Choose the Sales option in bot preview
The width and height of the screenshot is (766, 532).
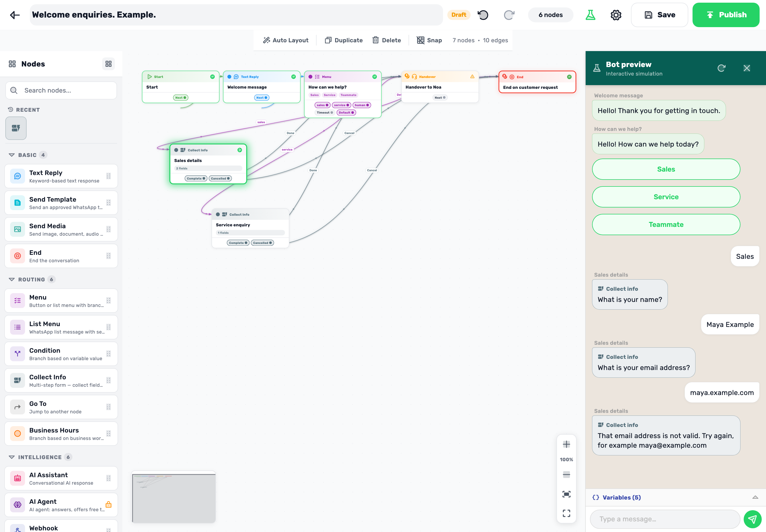pyautogui.click(x=666, y=169)
